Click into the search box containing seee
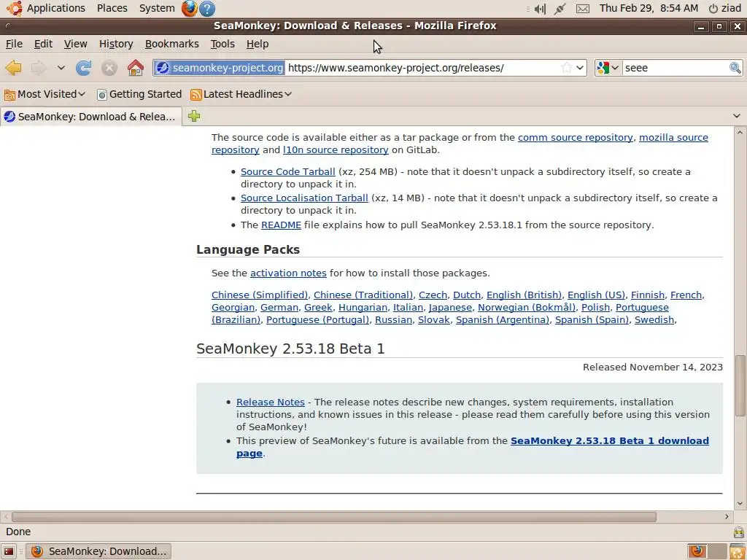The image size is (747, 560). pos(676,68)
